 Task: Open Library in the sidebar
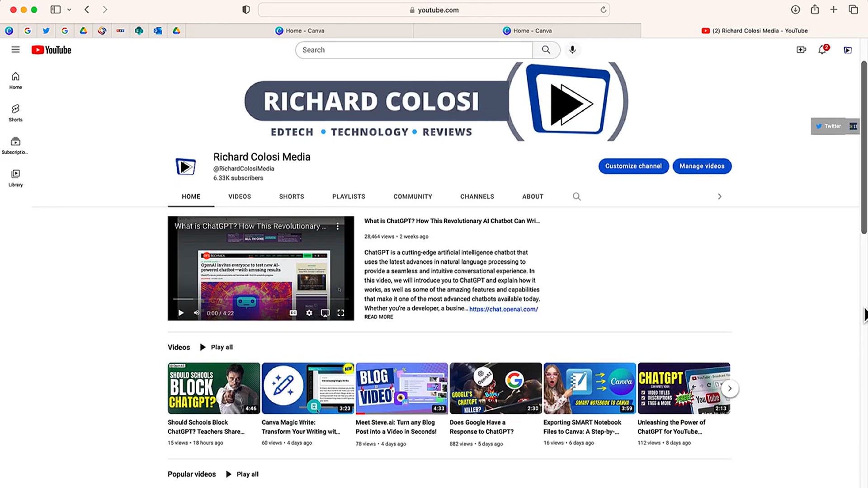[x=15, y=178]
